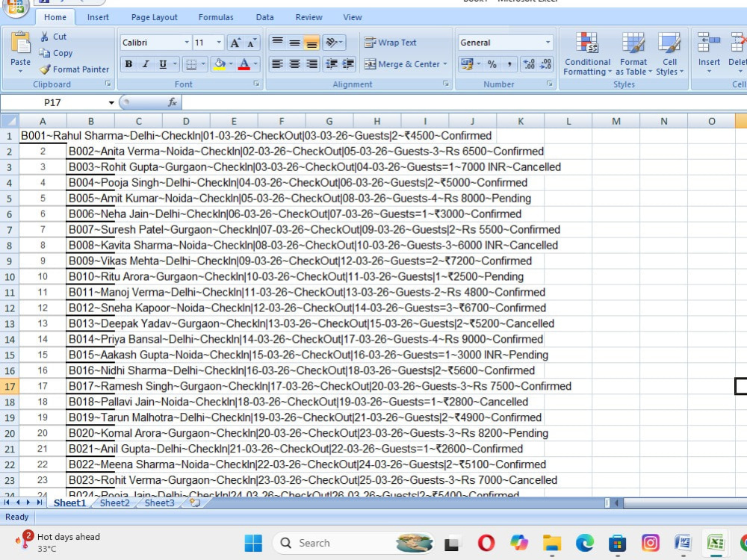Click Increase Decimal icon
This screenshot has height=560, width=747.
click(529, 63)
